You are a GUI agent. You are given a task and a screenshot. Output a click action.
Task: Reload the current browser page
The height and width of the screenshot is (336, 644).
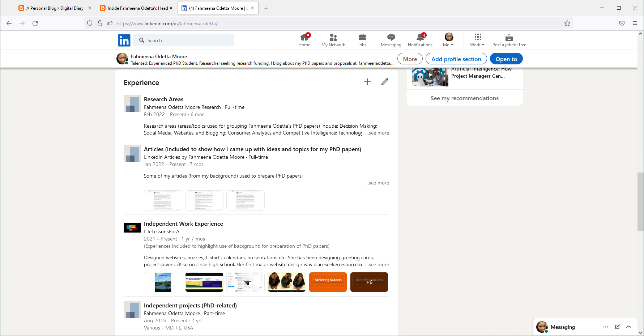point(35,24)
